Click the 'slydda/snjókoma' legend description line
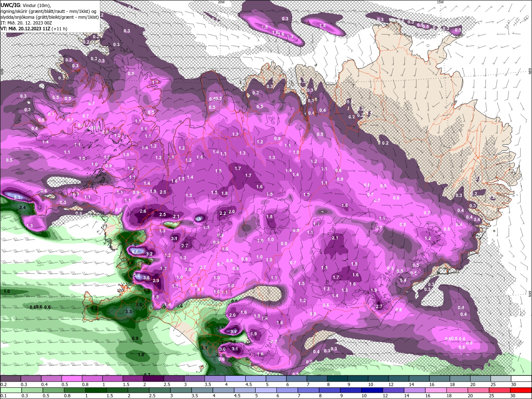Screen dimensions: 532x399 [x=49, y=17]
